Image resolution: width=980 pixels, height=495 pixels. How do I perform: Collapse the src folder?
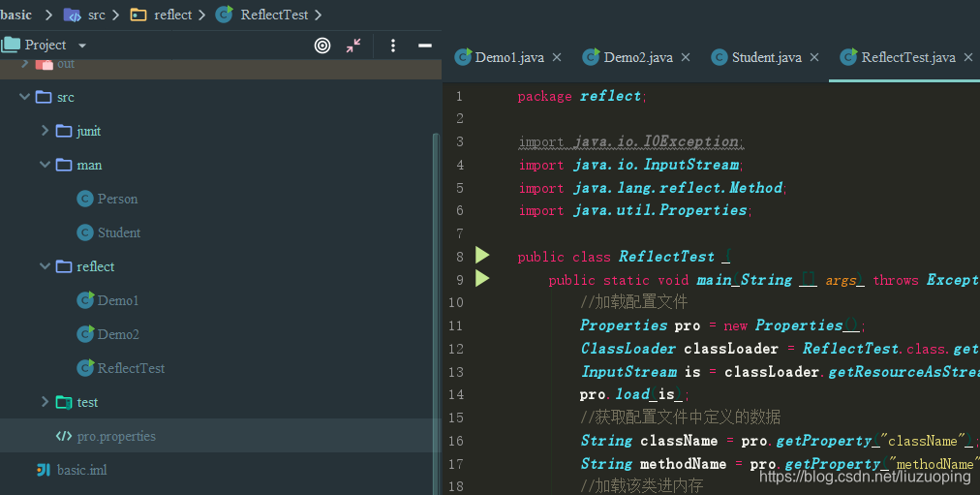pyautogui.click(x=24, y=97)
